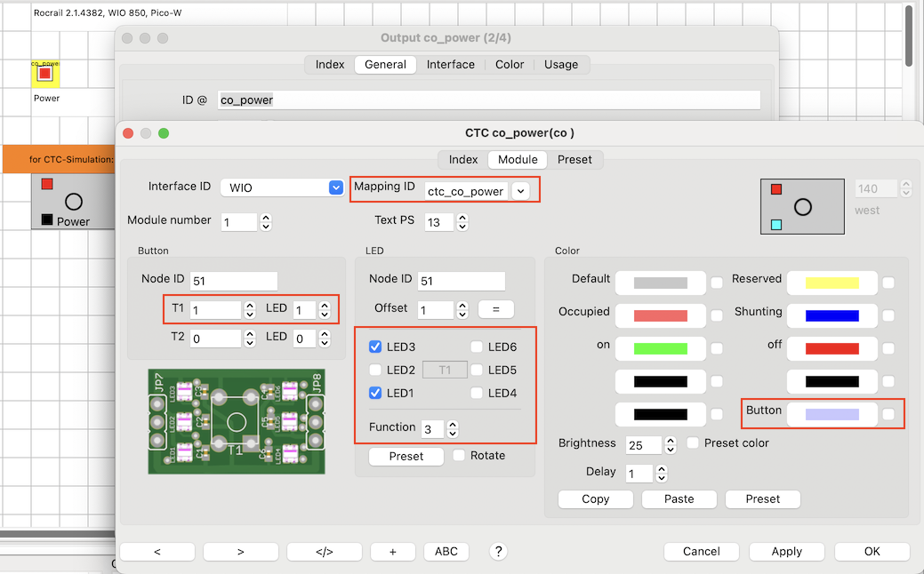Click the CTC module circuit board image
This screenshot has width=924, height=574.
[x=237, y=421]
